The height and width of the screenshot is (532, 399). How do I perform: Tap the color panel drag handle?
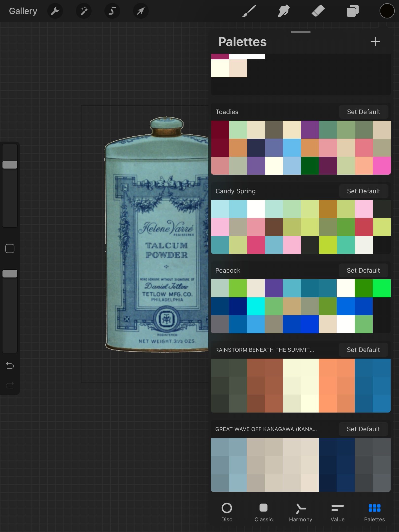pyautogui.click(x=301, y=32)
